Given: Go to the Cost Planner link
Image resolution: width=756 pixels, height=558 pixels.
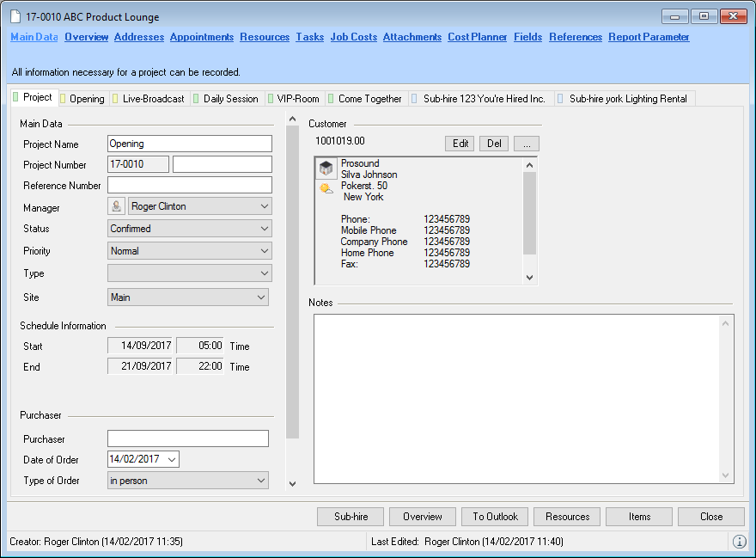Looking at the screenshot, I should (x=477, y=37).
